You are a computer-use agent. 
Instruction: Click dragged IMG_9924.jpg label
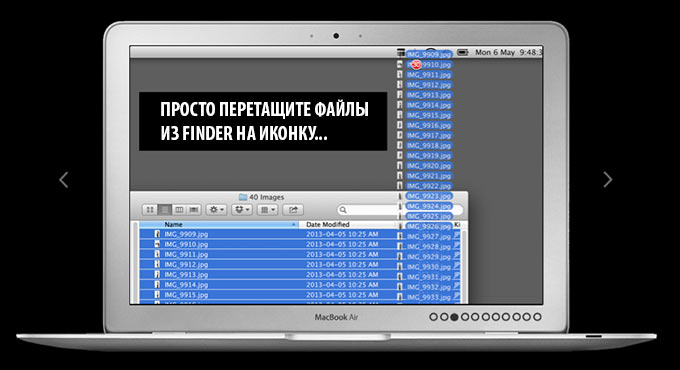pos(429,206)
